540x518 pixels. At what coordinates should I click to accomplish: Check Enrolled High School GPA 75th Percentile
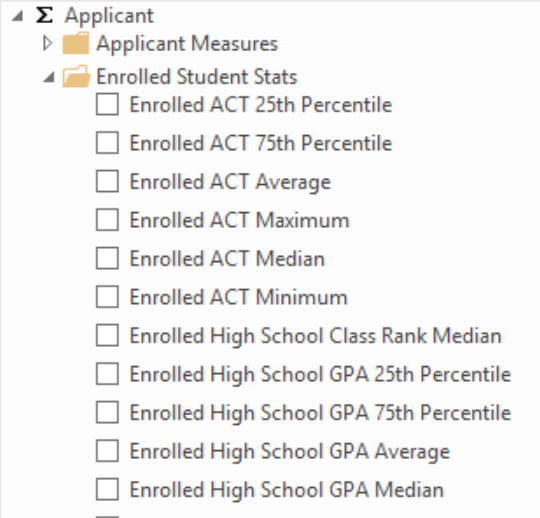coord(107,412)
